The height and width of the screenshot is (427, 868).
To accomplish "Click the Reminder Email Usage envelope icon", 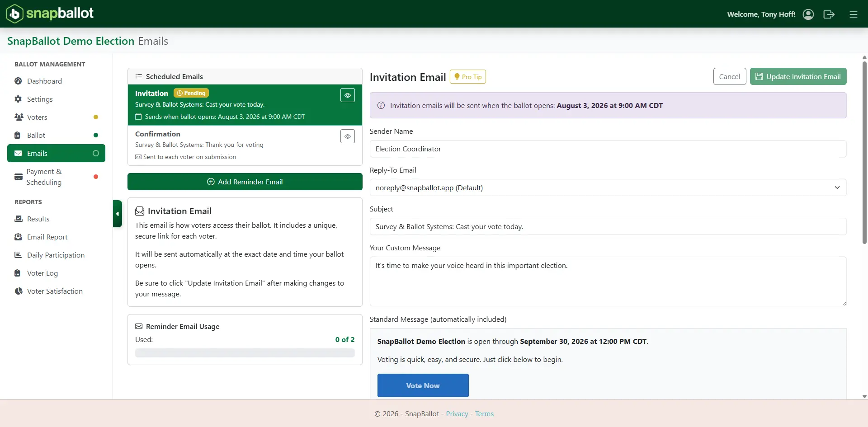I will (139, 326).
